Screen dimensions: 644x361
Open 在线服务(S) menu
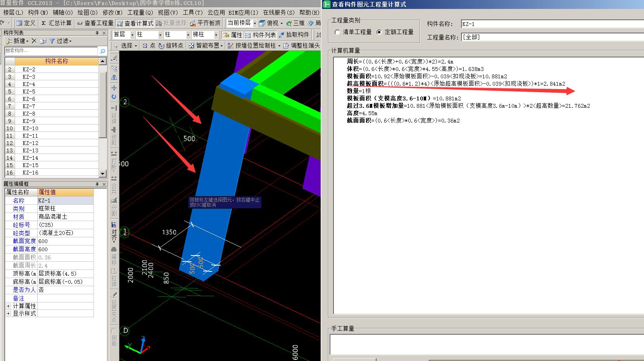[279, 13]
